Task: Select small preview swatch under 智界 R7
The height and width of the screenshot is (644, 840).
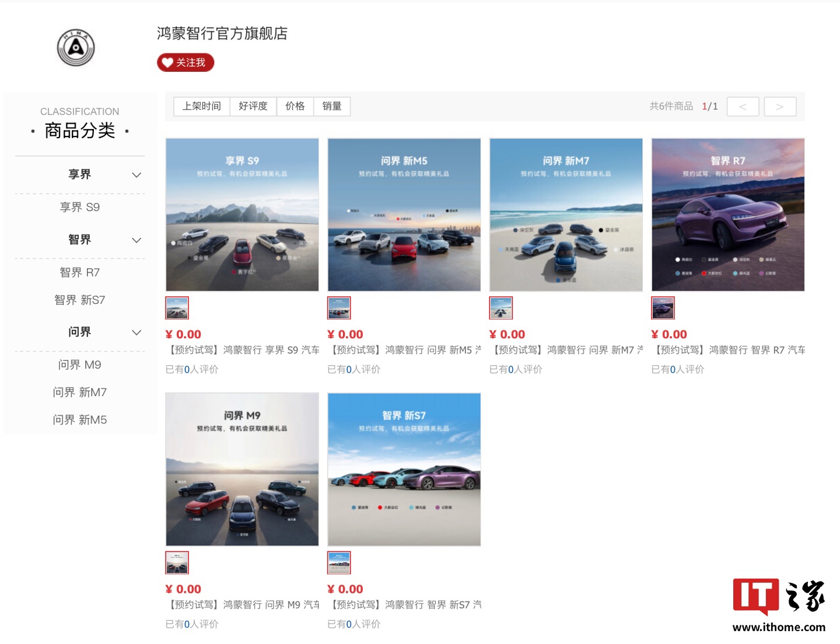Action: tap(663, 308)
